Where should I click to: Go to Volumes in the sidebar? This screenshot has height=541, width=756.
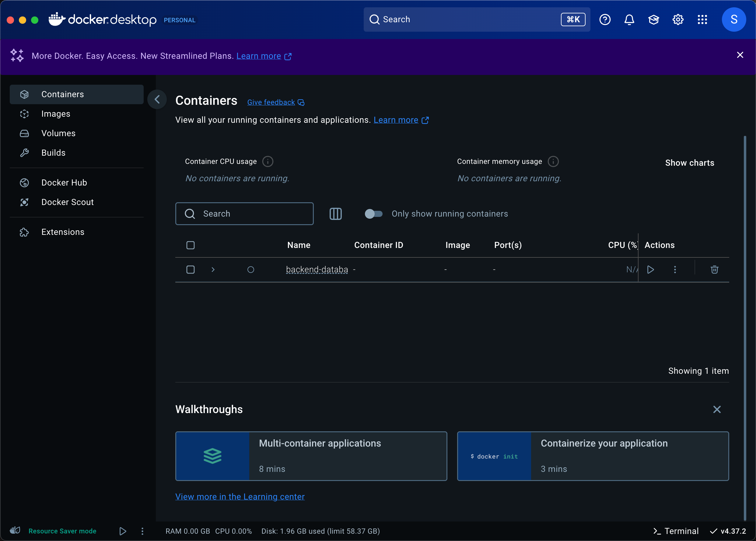click(76, 133)
